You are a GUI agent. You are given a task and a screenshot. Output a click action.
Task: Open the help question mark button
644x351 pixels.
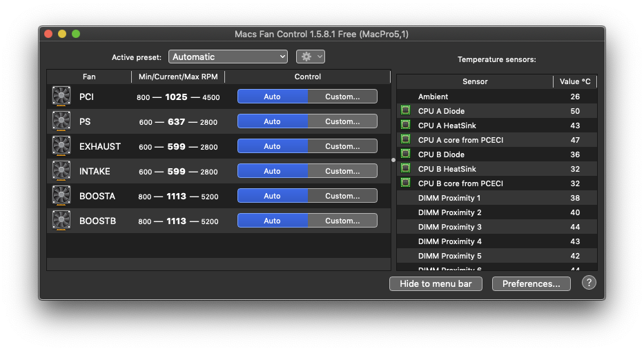[589, 283]
